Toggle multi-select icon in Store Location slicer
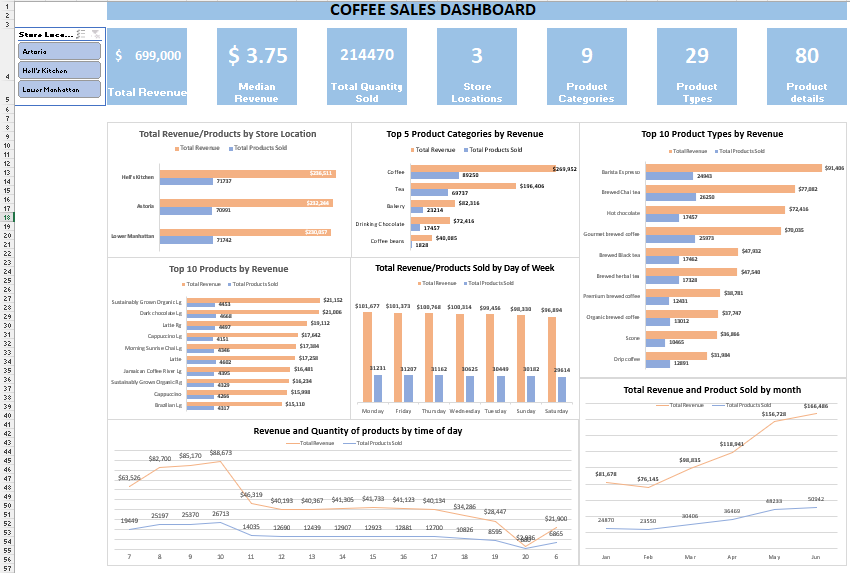 (81, 34)
